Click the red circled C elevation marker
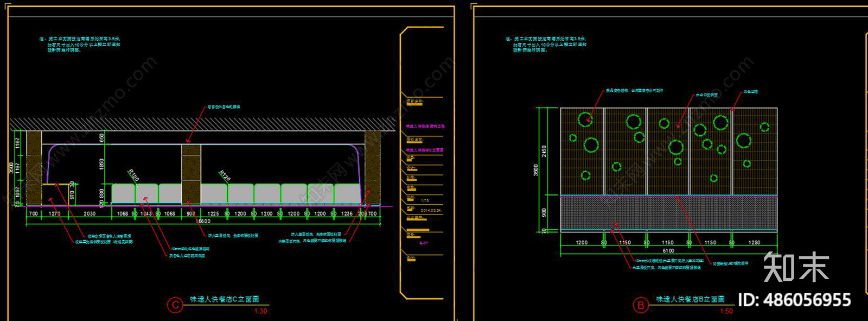The image size is (868, 321). click(x=175, y=305)
